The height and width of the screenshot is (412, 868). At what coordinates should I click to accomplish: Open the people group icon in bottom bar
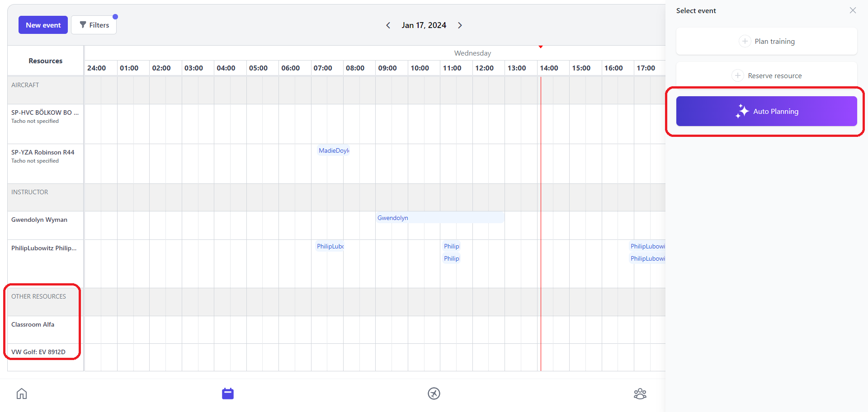click(x=640, y=393)
